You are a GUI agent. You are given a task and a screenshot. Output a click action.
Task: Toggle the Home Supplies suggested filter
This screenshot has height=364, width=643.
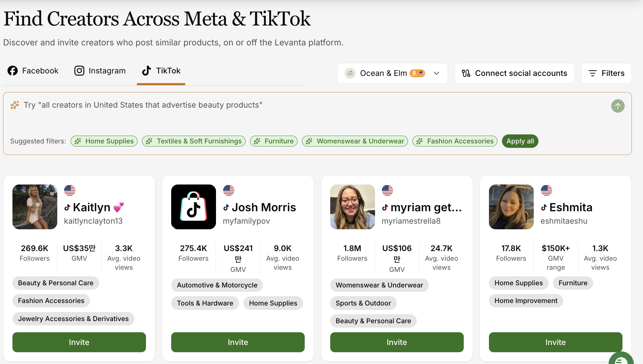point(104,141)
